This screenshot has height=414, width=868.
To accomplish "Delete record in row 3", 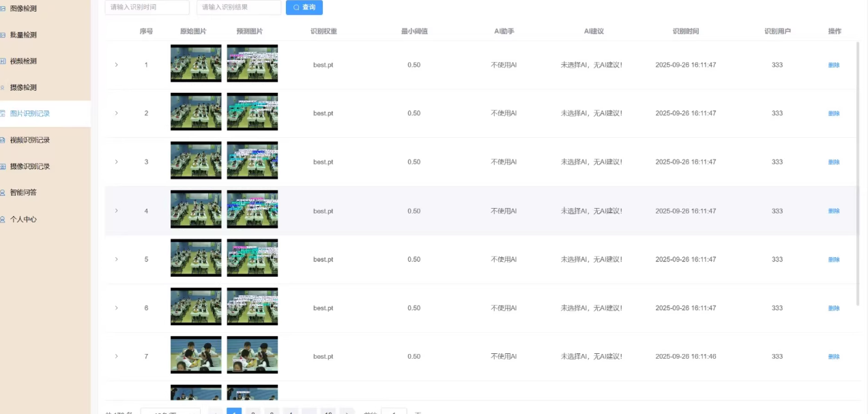I will 834,162.
